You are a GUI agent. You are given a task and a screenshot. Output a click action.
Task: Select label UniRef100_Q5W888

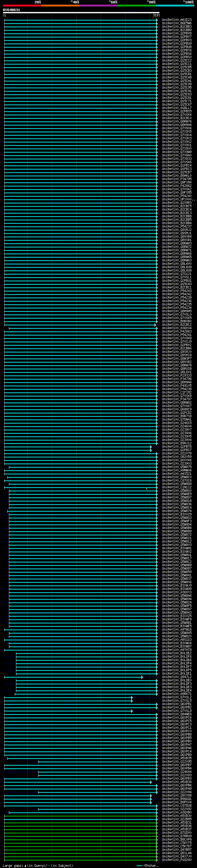point(176,531)
